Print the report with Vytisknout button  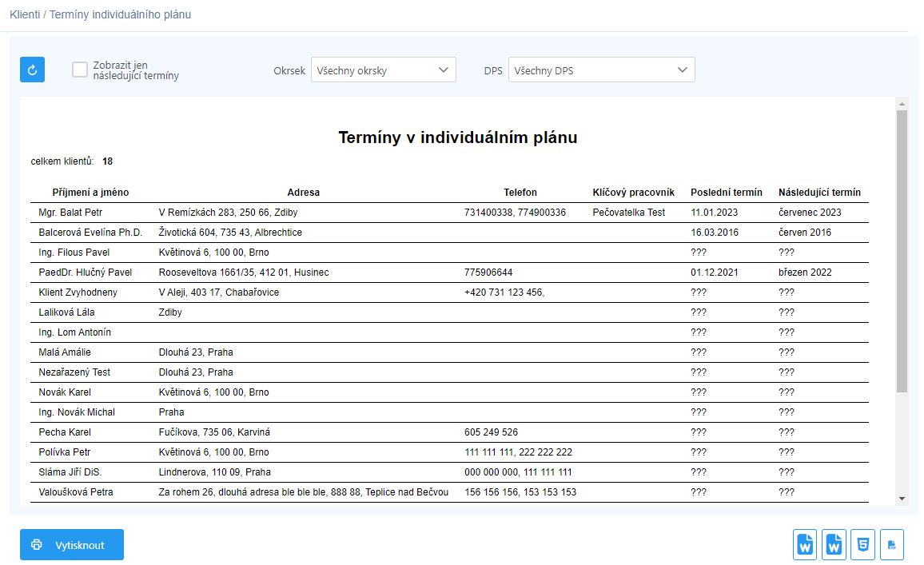pos(72,544)
